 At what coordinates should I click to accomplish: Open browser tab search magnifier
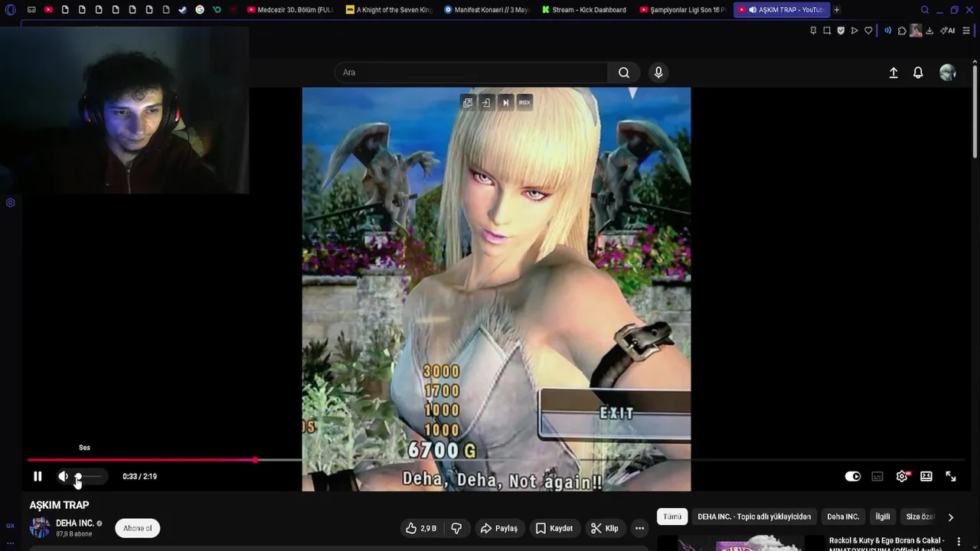coord(924,10)
